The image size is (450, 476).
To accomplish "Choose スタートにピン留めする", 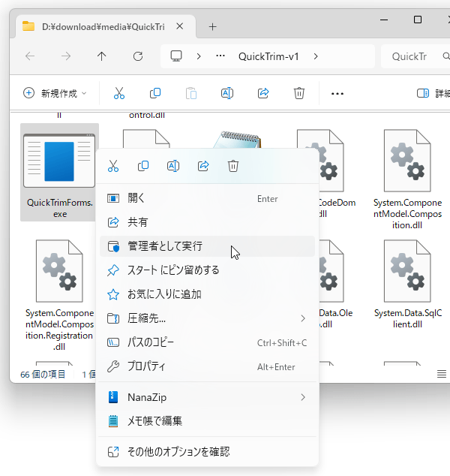I will pyautogui.click(x=208, y=270).
